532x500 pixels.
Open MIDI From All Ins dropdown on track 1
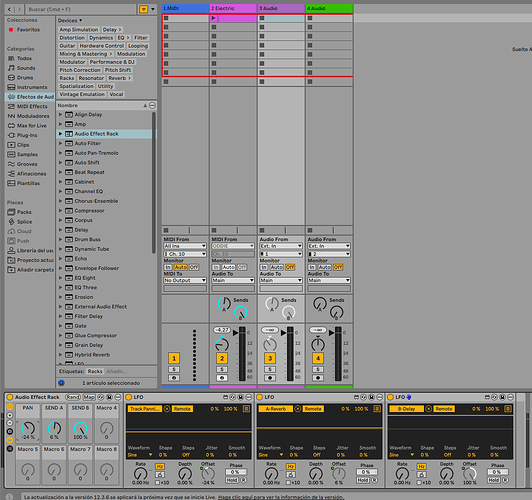pos(185,246)
